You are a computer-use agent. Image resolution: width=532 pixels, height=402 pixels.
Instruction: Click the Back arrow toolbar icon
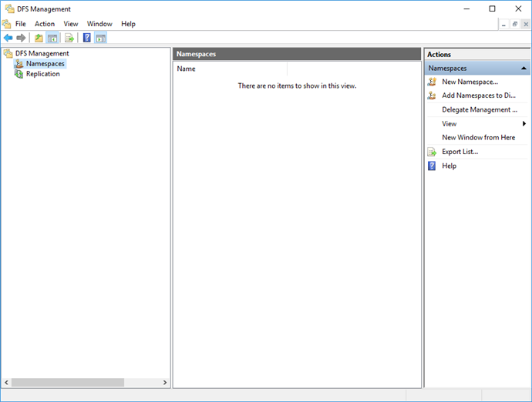click(x=8, y=38)
